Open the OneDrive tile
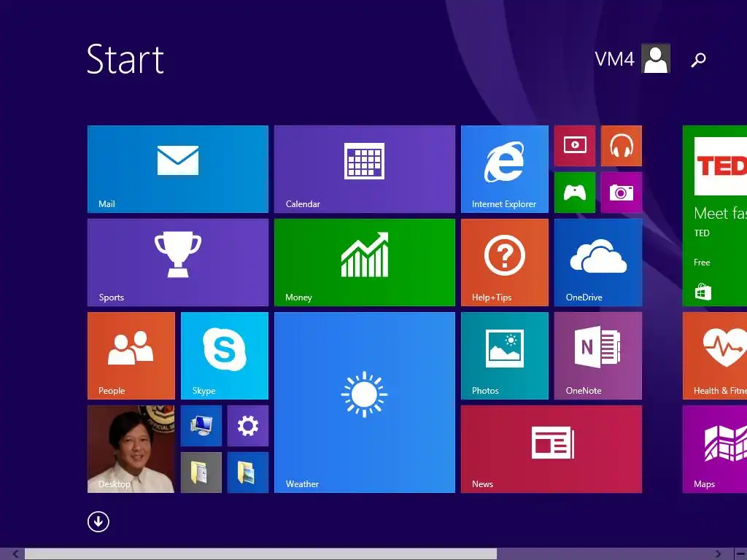Viewport: 747px width, 560px height. tap(598, 262)
